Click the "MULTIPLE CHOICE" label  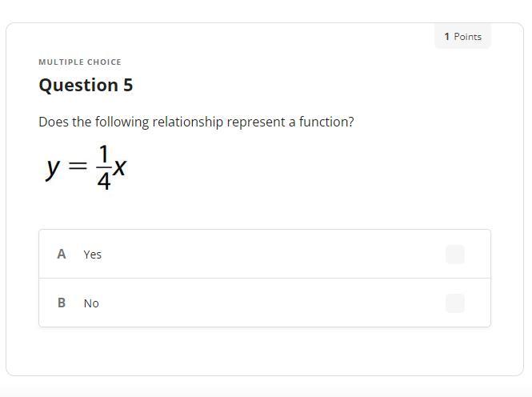[x=80, y=62]
